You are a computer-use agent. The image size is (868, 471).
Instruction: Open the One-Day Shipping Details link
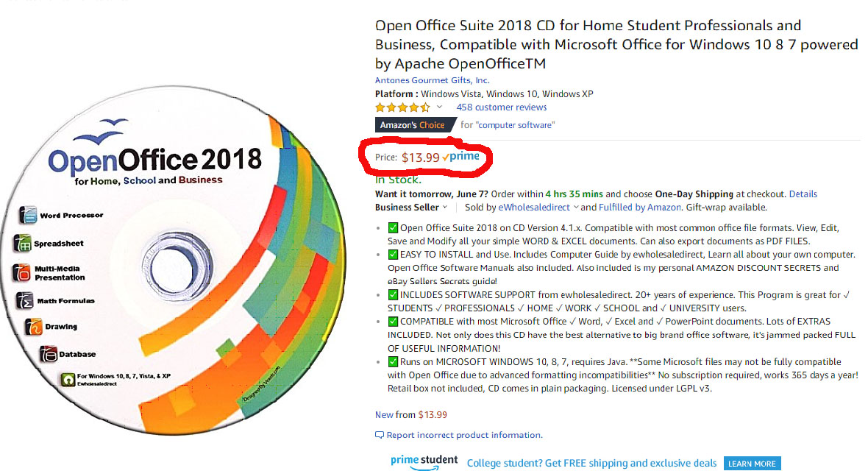[x=803, y=194]
